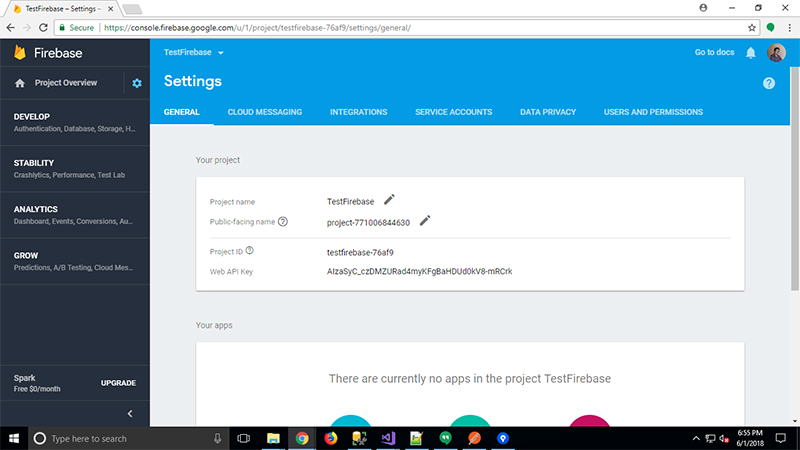800x450 pixels.
Task: Click the project settings gear icon
Action: (137, 83)
